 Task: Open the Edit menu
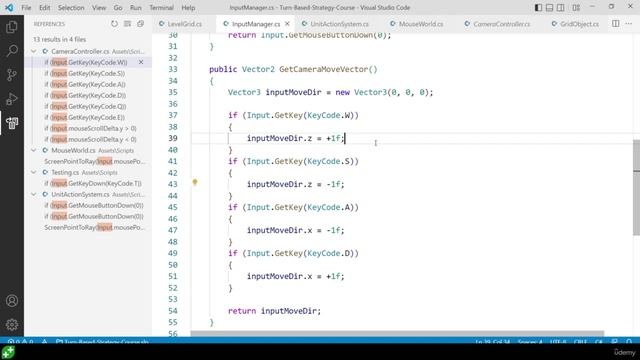pos(44,7)
